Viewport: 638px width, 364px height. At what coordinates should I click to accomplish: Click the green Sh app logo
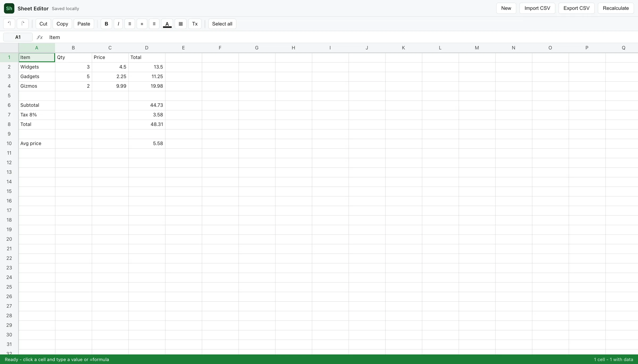[x=9, y=8]
